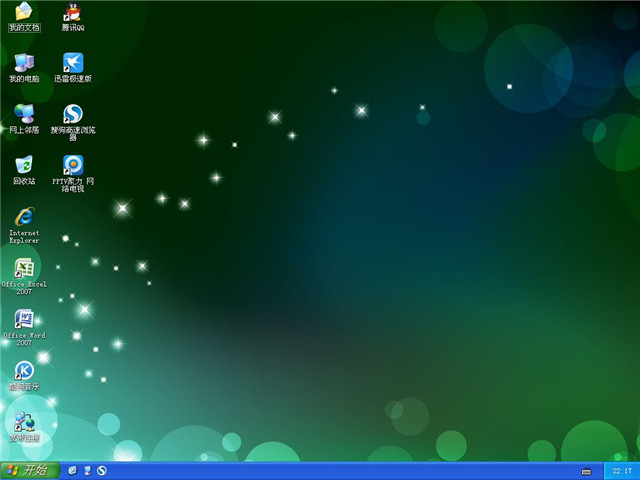Select the 宽带连接 network shortcut
The height and width of the screenshot is (480, 640).
pos(24,427)
